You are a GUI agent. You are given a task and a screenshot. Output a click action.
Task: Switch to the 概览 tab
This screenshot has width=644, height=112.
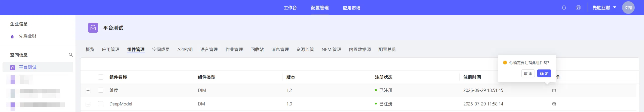tap(90, 50)
